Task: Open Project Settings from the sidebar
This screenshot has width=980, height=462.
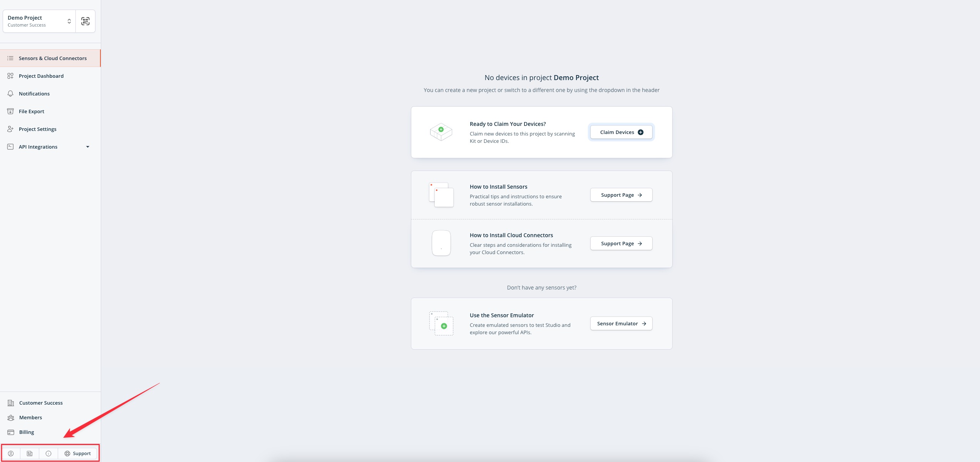Action: tap(38, 129)
